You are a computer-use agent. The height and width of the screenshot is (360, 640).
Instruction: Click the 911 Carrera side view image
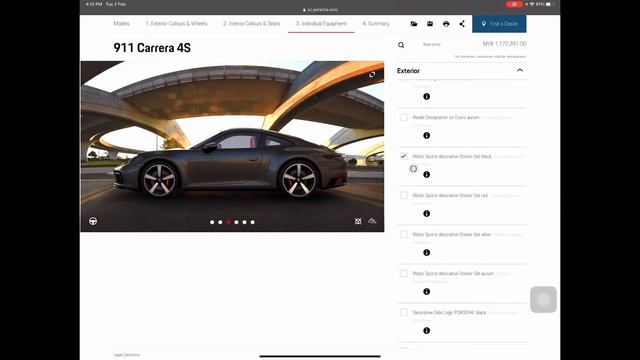pyautogui.click(x=232, y=146)
